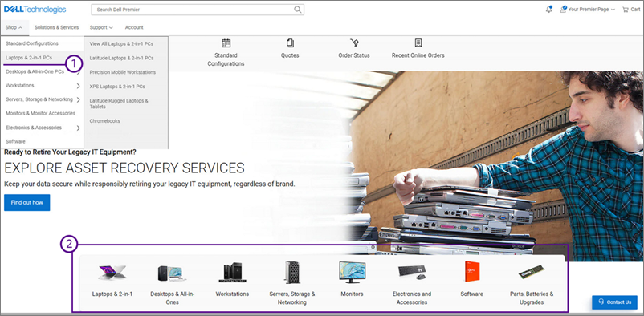Select the Desktops & All-in-Ones product image
This screenshot has height=316, width=644.
coord(172,273)
